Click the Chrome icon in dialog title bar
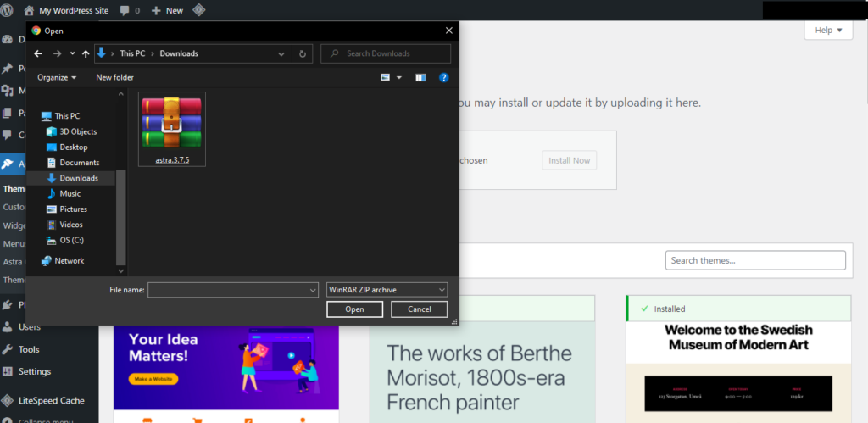This screenshot has width=868, height=423. [36, 31]
